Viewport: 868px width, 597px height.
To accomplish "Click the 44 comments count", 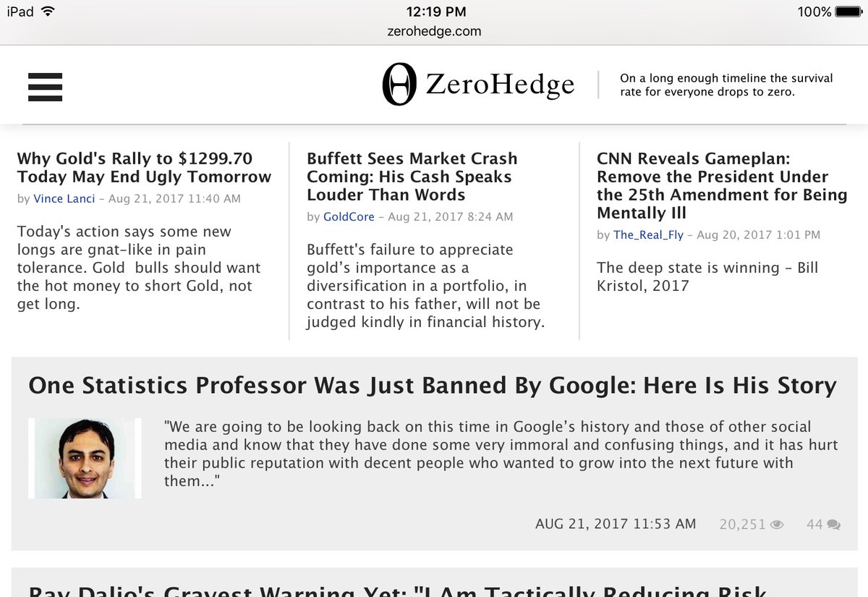I will tap(814, 525).
